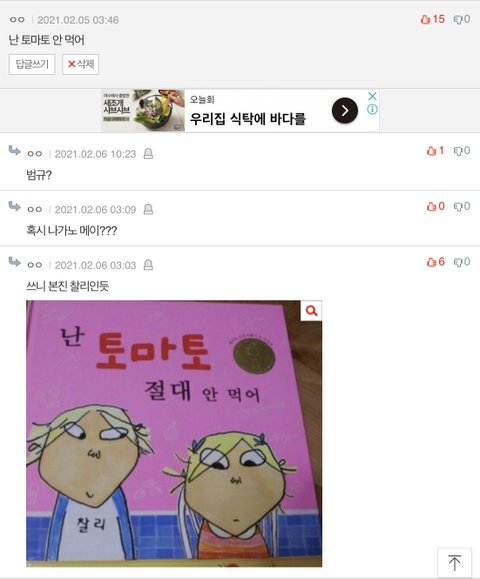Downvote the '혹시 나가노 메이???' reply
The width and height of the screenshot is (480, 579).
[x=462, y=206]
